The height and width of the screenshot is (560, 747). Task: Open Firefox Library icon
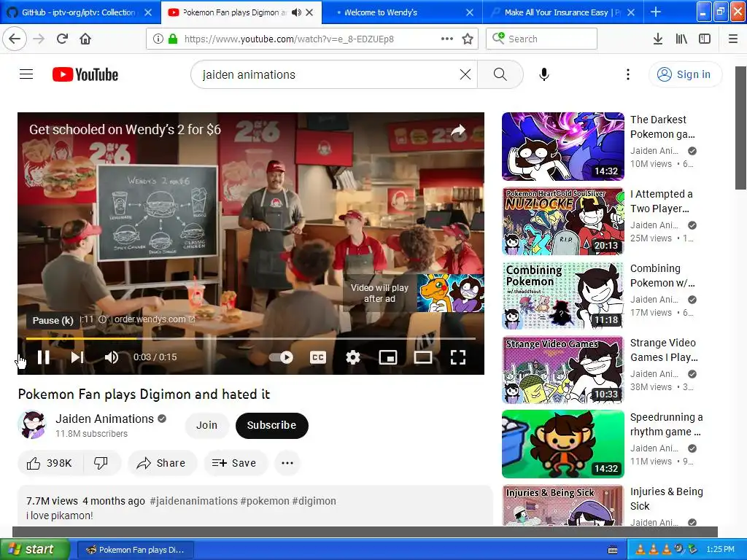click(x=681, y=39)
